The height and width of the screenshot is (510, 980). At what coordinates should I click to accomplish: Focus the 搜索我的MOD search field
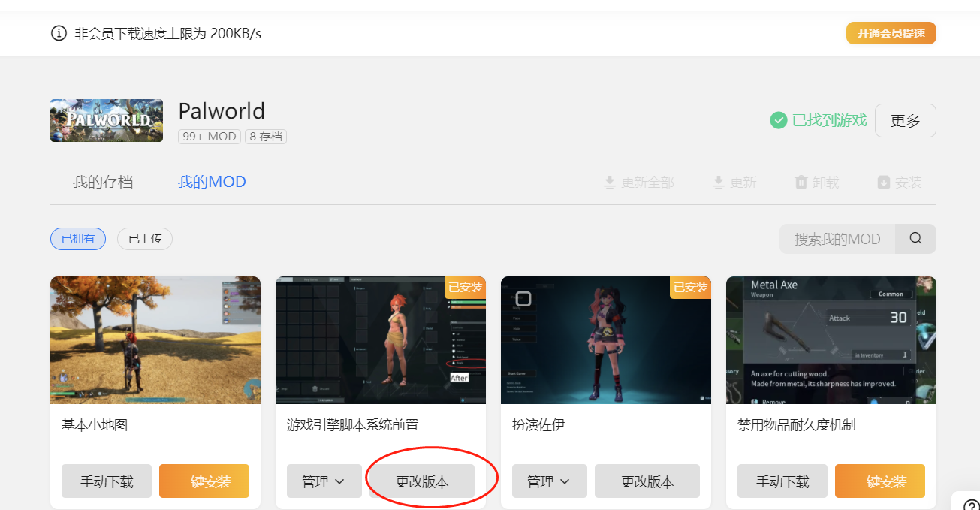click(837, 239)
